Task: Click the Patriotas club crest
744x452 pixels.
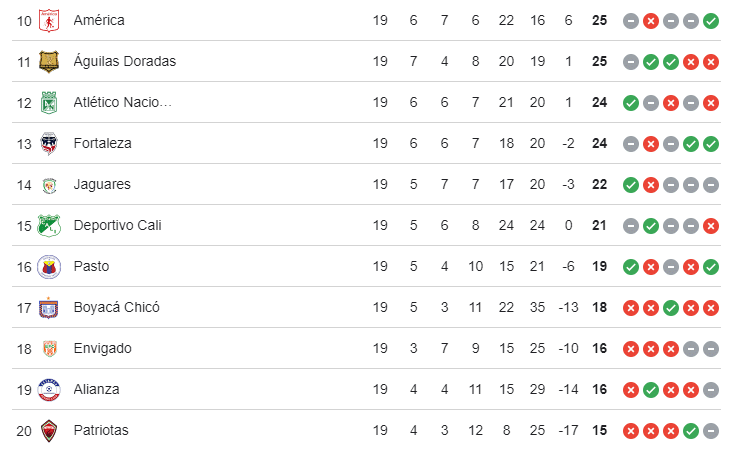Action: 49,431
